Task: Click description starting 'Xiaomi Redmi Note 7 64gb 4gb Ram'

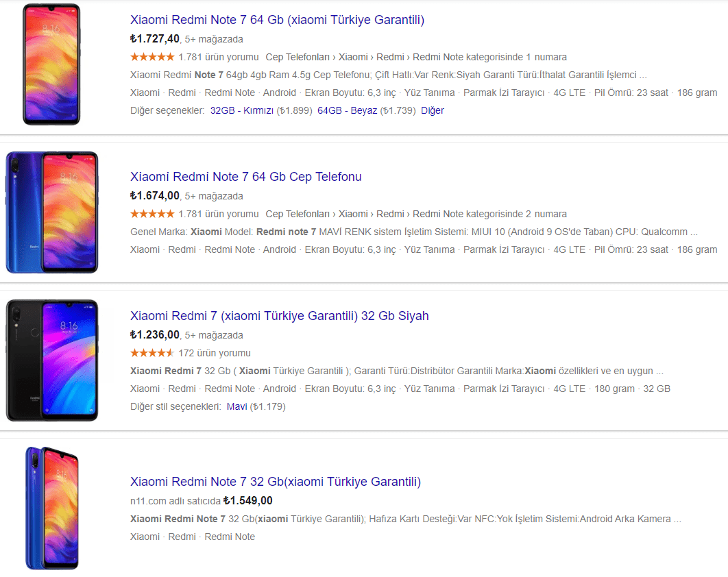Action: (x=389, y=75)
